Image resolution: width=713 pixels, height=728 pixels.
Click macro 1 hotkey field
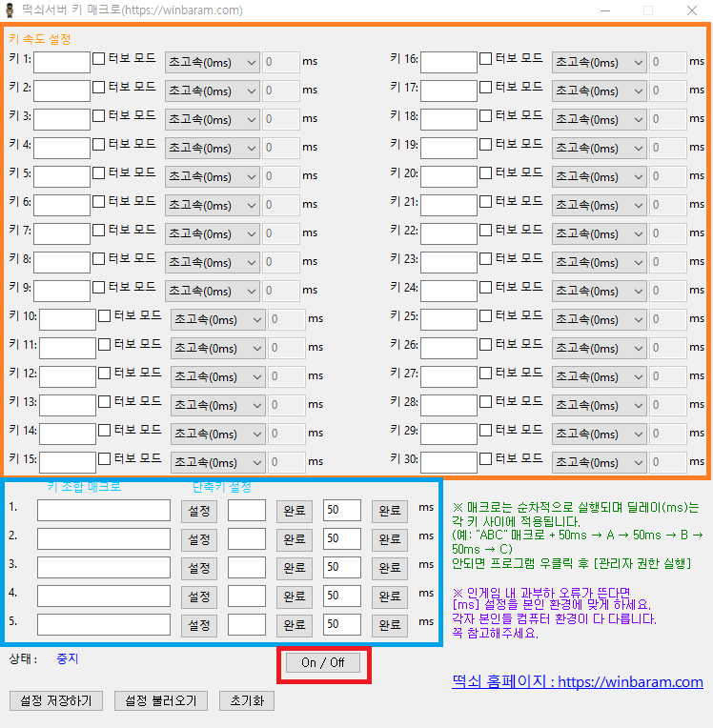pos(247,510)
